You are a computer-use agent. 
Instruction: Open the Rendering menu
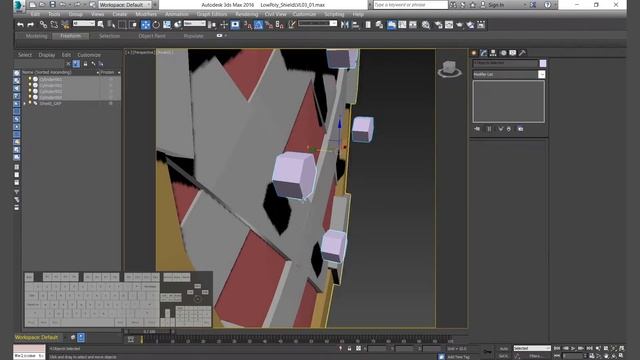(246, 14)
